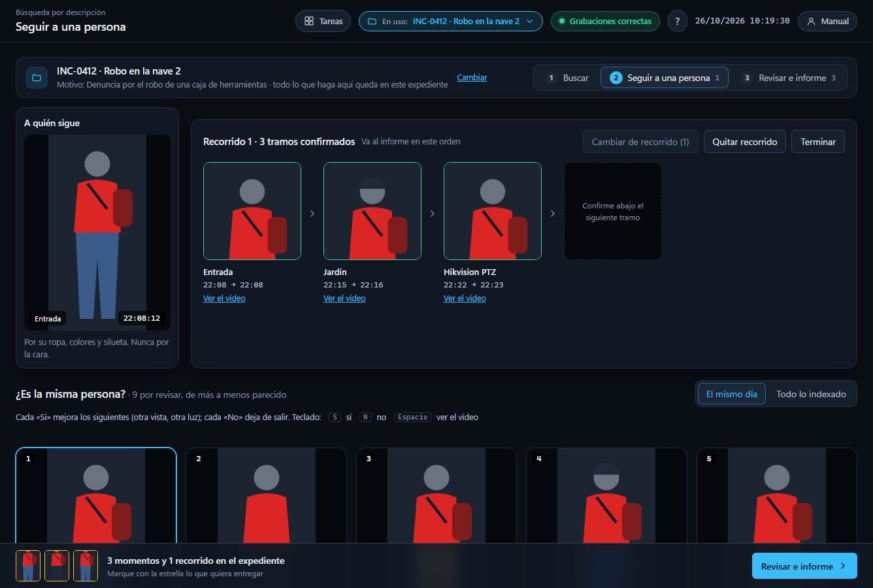This screenshot has width=873, height=588.
Task: Click the second saved moment thumbnail in bottom bar
Action: [57, 566]
